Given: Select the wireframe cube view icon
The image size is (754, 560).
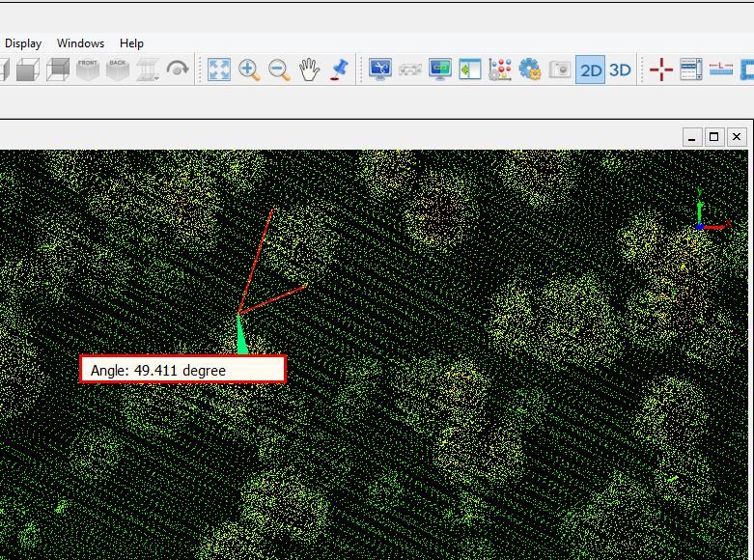Looking at the screenshot, I should (58, 70).
